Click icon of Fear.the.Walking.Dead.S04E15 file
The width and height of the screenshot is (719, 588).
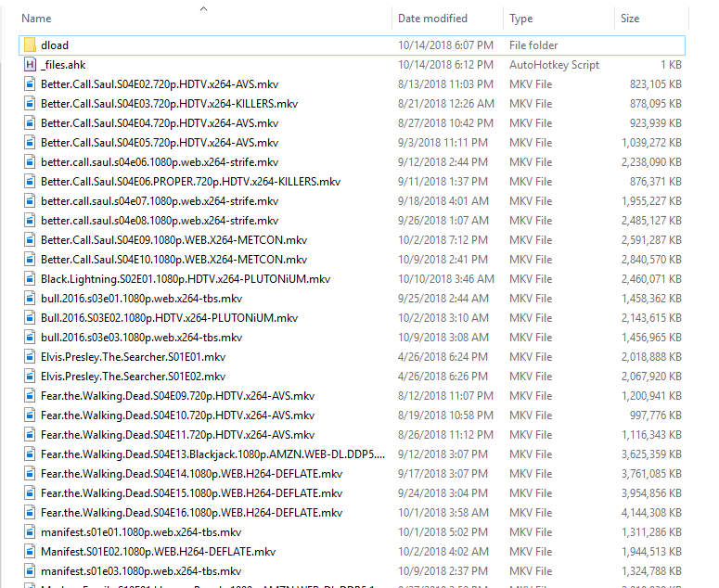pos(30,493)
